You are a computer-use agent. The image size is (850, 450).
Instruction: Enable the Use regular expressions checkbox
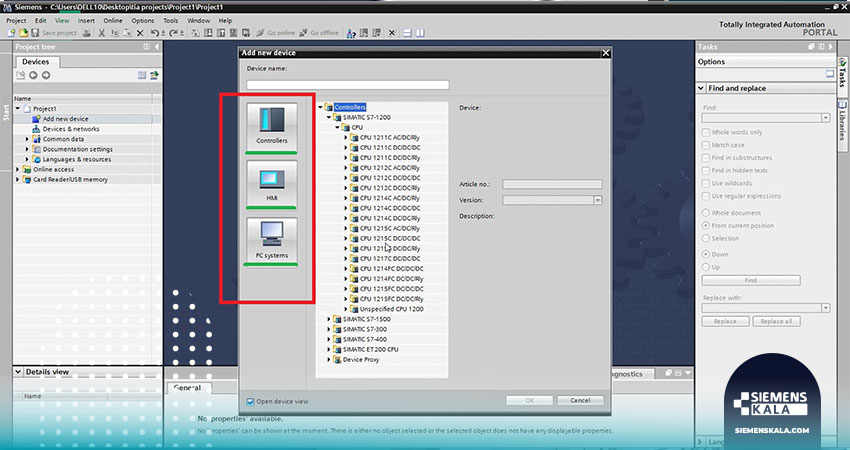tap(706, 196)
